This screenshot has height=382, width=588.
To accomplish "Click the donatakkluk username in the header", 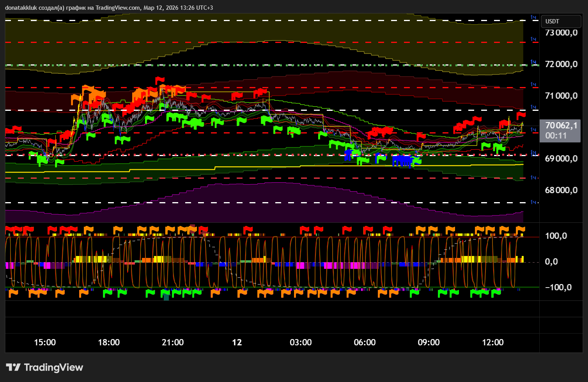I will click(x=21, y=8).
